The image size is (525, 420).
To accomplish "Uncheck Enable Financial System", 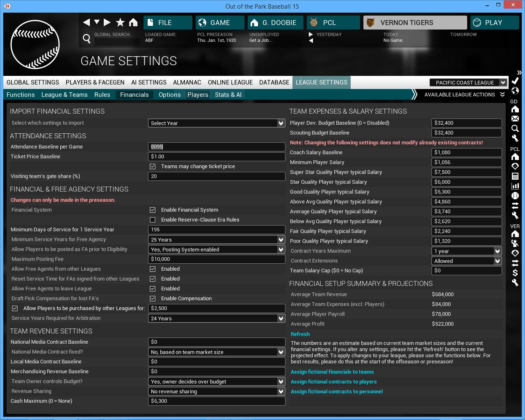I will 153,210.
